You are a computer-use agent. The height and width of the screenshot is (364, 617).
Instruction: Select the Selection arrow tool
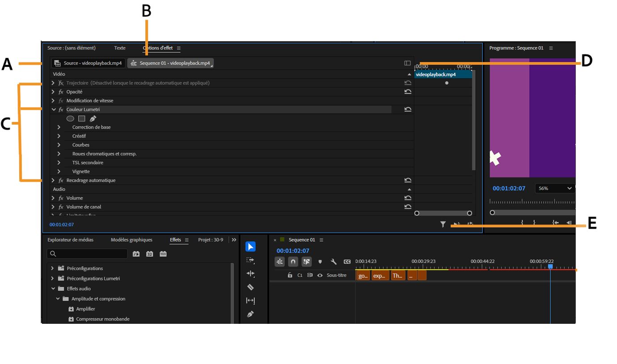point(250,247)
